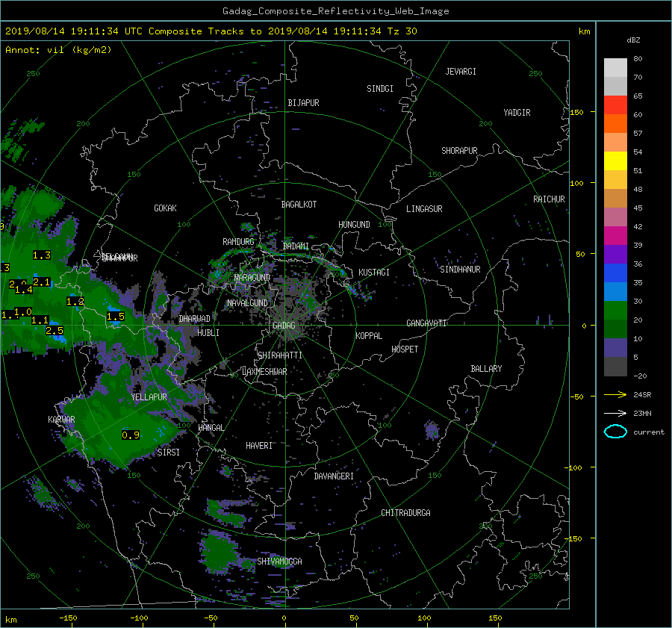Click the SIRSI city label
This screenshot has width=672, height=628.
point(169,453)
